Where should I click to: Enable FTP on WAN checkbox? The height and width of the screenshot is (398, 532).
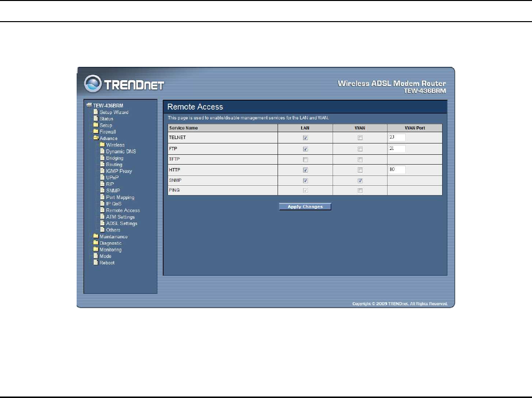coord(360,149)
